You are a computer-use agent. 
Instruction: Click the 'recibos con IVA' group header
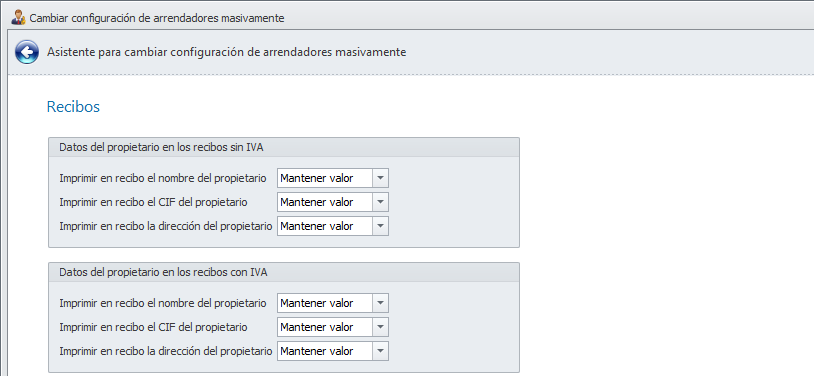[284, 272]
